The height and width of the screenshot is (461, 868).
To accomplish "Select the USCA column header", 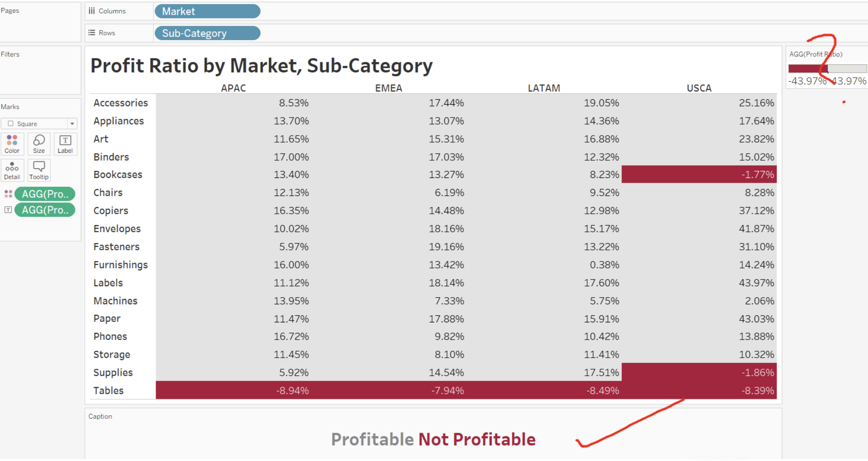I will tap(699, 88).
